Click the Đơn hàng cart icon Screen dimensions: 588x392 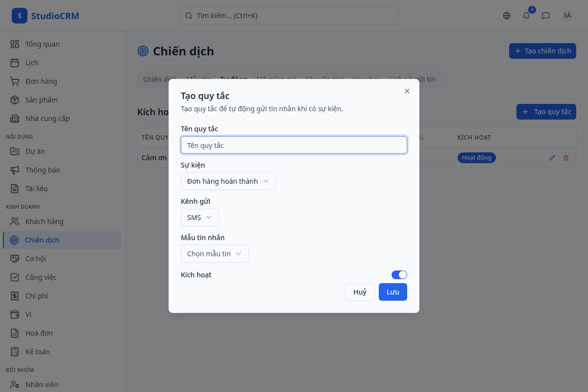point(15,81)
